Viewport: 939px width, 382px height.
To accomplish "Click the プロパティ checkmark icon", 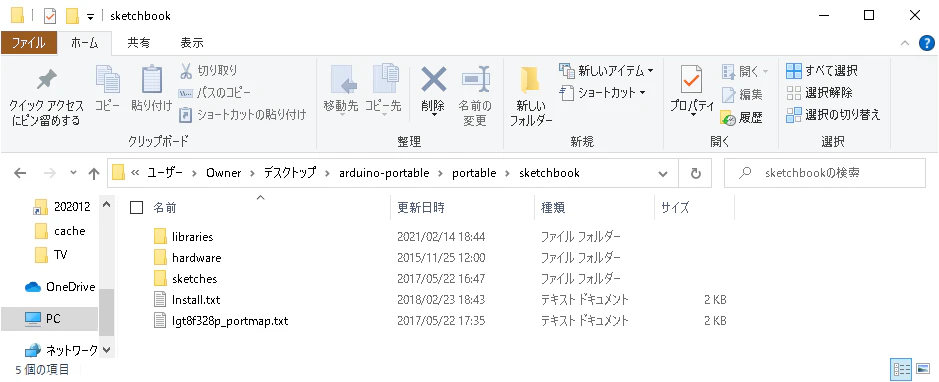I will click(692, 79).
